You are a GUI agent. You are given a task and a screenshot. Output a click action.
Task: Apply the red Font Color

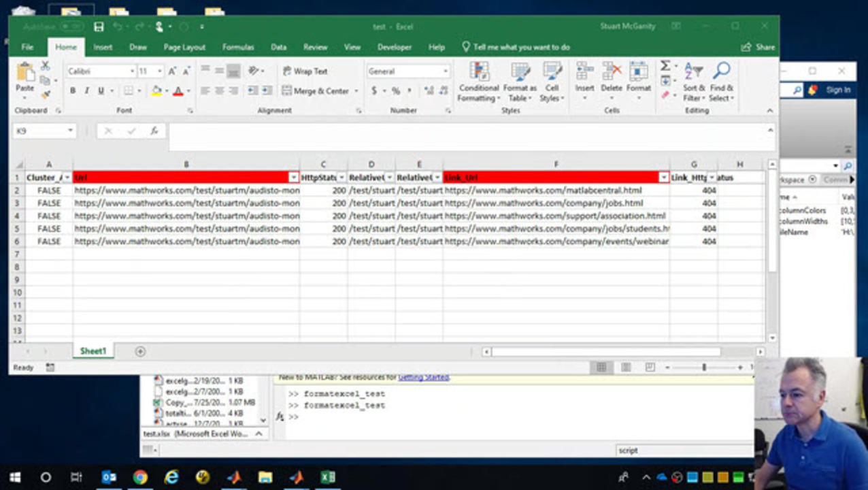(178, 91)
